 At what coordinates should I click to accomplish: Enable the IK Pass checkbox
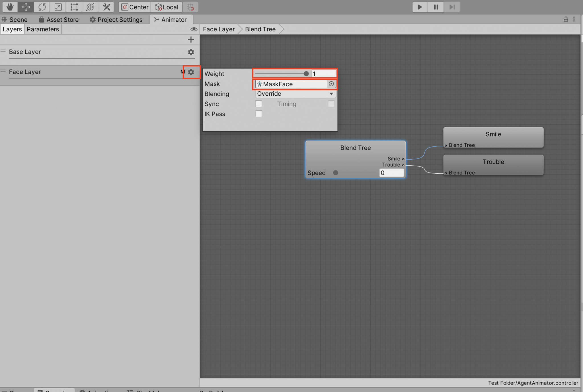(258, 114)
